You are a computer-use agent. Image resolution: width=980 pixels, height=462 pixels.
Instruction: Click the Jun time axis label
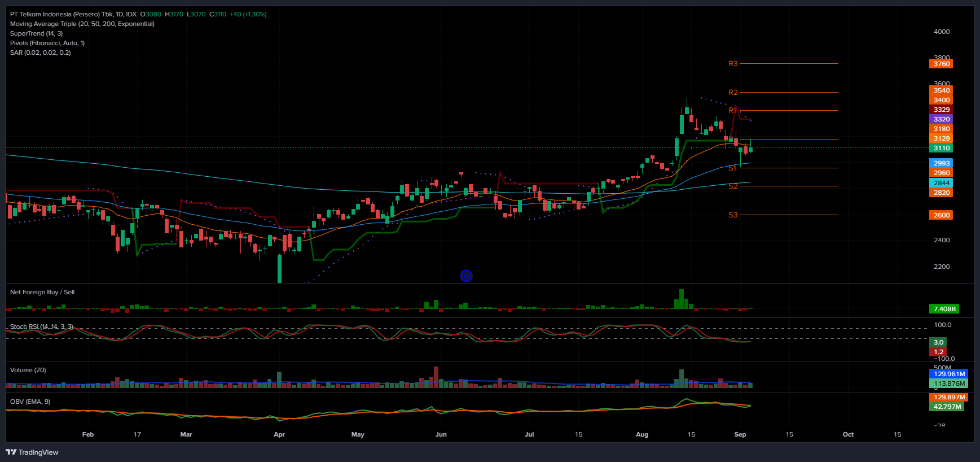(x=441, y=434)
